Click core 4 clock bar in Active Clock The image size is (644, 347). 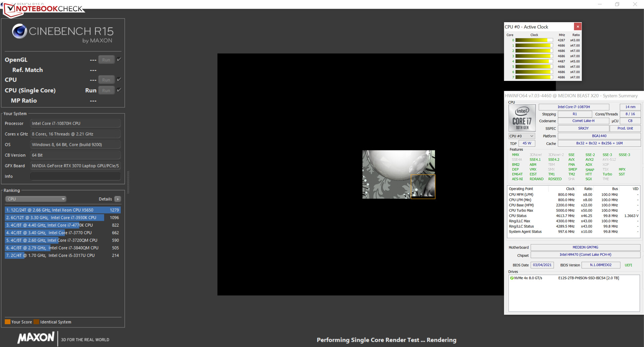click(x=534, y=61)
